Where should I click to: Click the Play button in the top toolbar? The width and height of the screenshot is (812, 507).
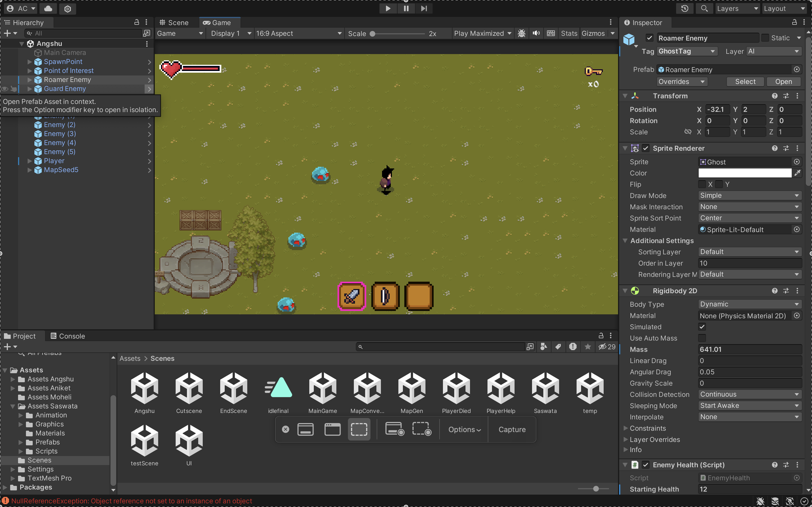[388, 8]
